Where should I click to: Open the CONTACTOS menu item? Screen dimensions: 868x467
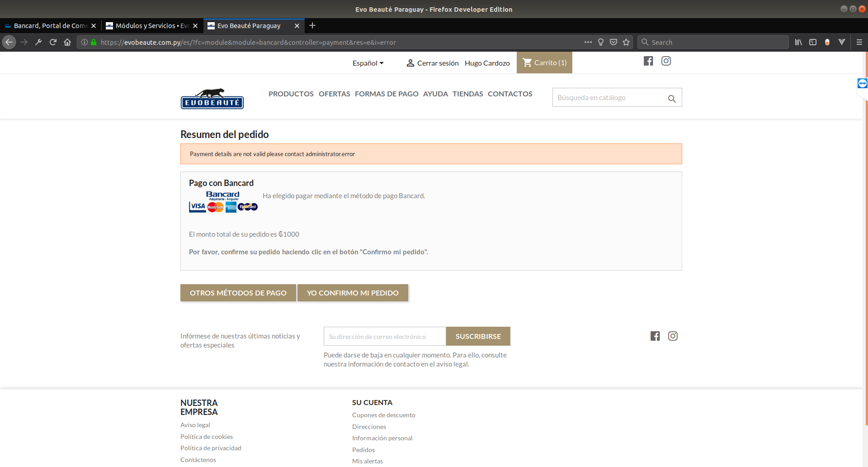510,94
